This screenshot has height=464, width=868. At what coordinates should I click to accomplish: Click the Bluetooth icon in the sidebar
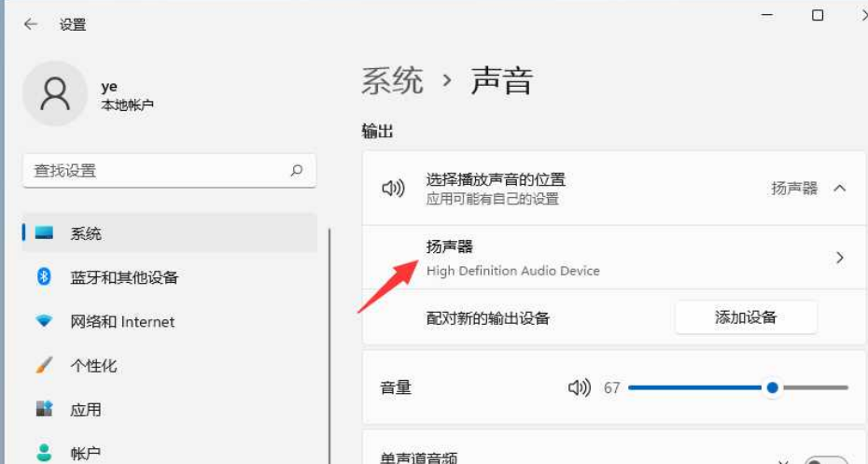44,276
